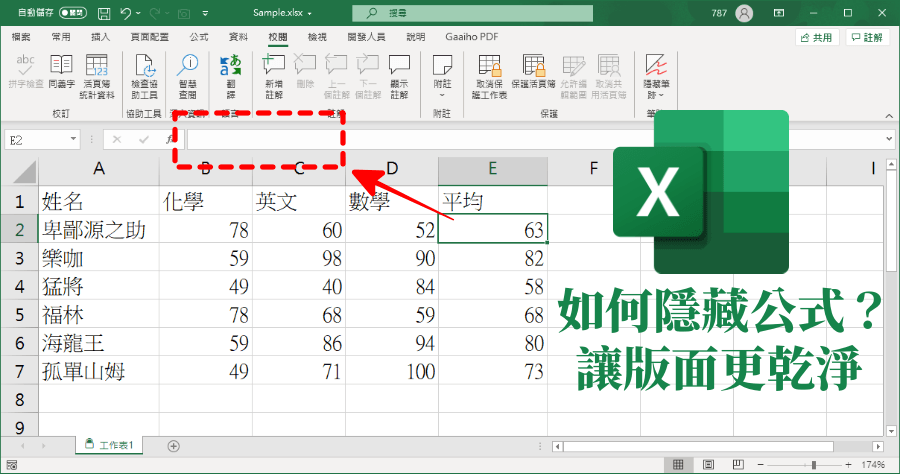900x474 pixels.
Task: Open the Gaaiho PDF tab
Action: 472,37
